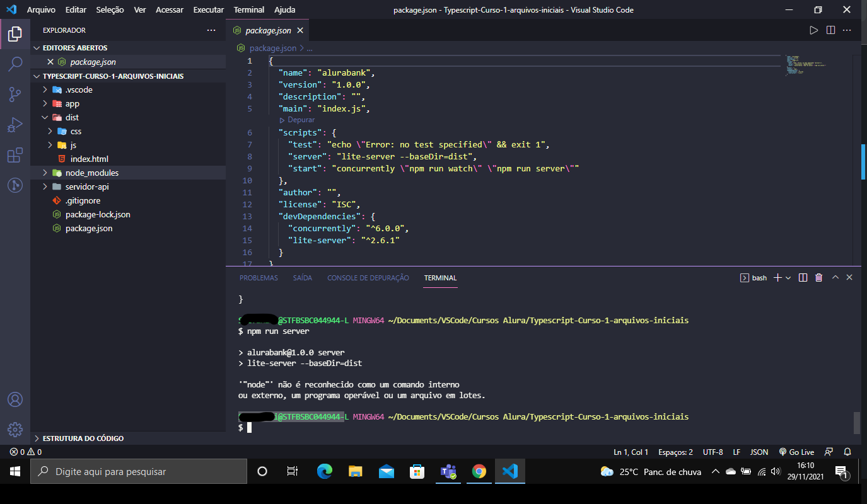The image size is (867, 504).
Task: Open the Arquivo menu
Action: pyautogui.click(x=41, y=10)
